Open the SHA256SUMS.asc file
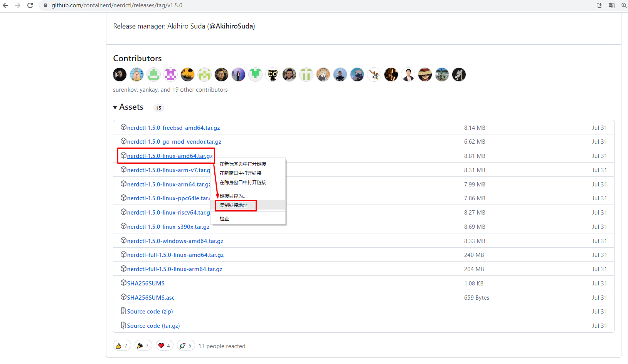628x364 pixels. (151, 298)
